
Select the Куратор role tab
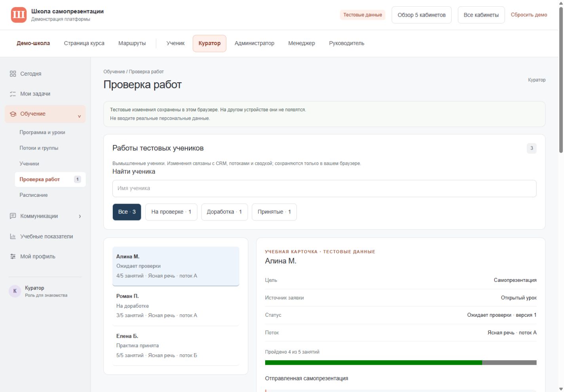tap(209, 44)
